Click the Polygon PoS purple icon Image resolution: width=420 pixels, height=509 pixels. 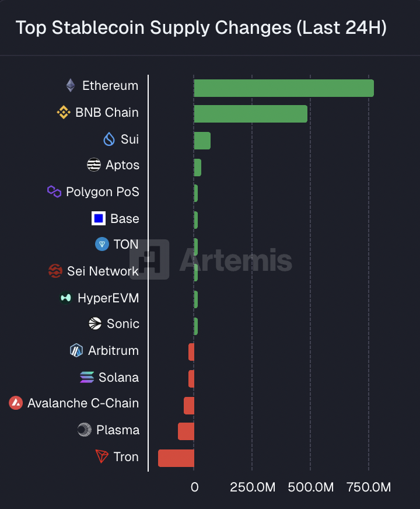[54, 192]
